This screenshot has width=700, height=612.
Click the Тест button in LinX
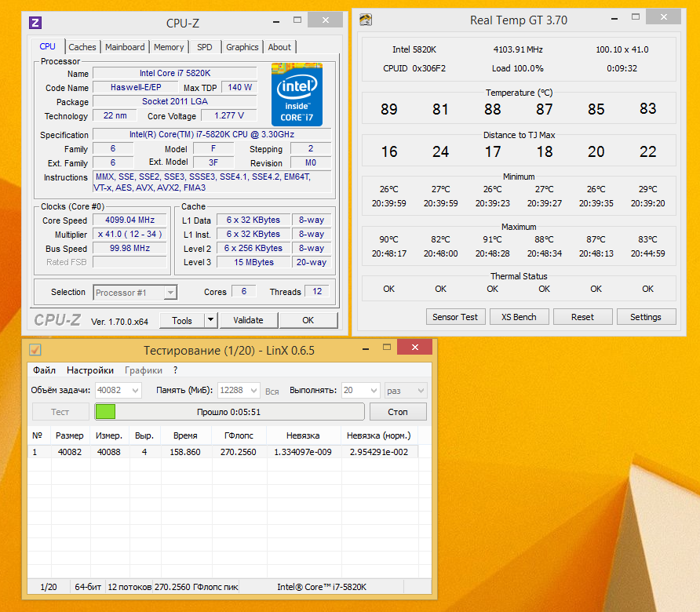tap(60, 412)
